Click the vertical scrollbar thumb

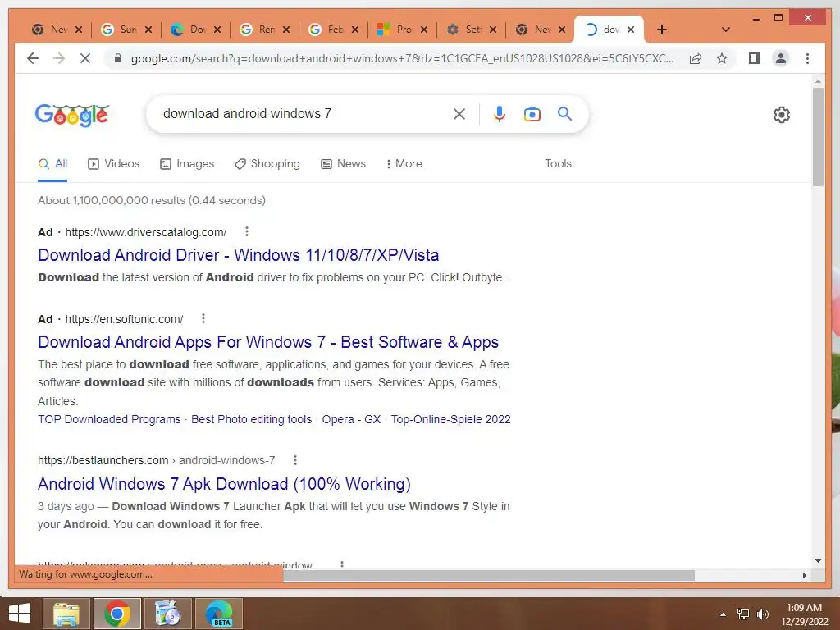[x=818, y=137]
